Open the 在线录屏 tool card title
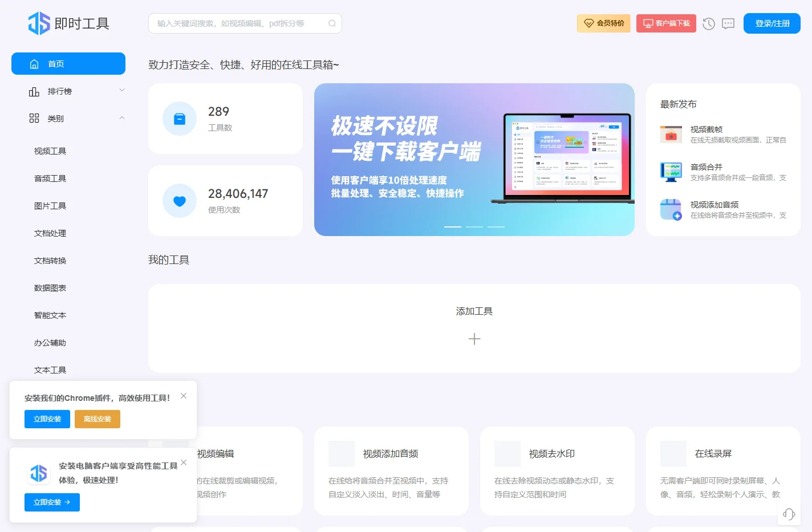812x532 pixels. click(713, 454)
